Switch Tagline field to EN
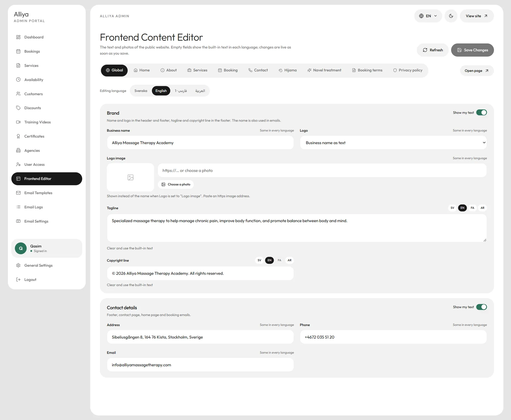 point(462,208)
